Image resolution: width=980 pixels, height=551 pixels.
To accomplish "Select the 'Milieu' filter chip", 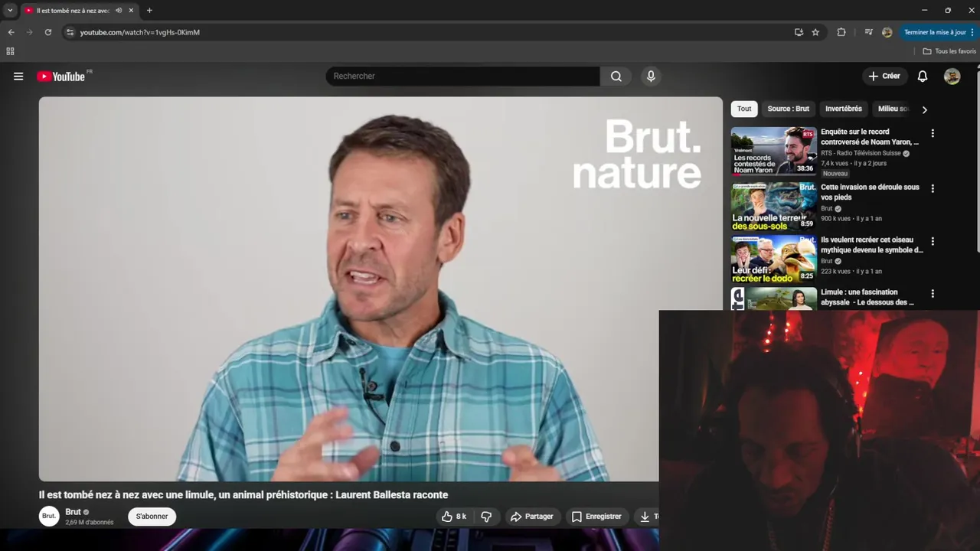I will (x=893, y=109).
